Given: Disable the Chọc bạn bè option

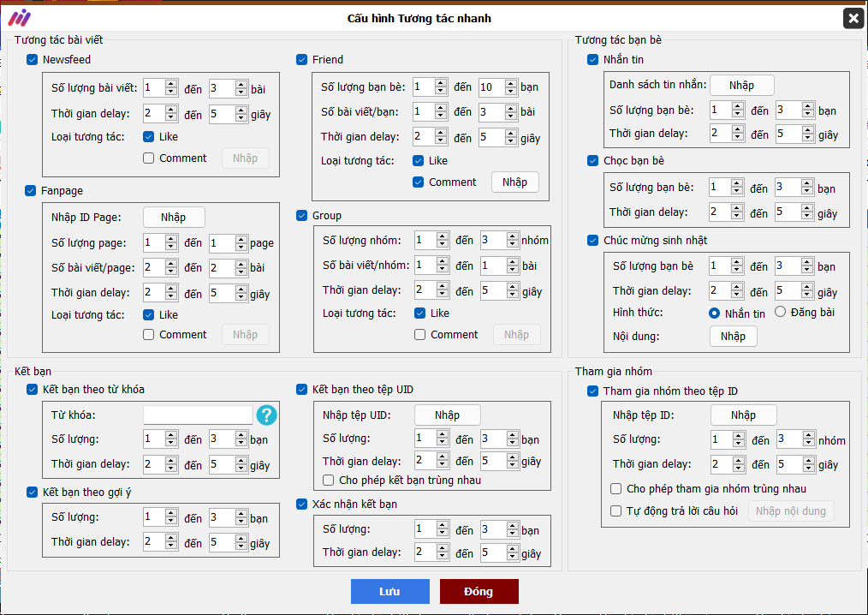Looking at the screenshot, I should [593, 161].
